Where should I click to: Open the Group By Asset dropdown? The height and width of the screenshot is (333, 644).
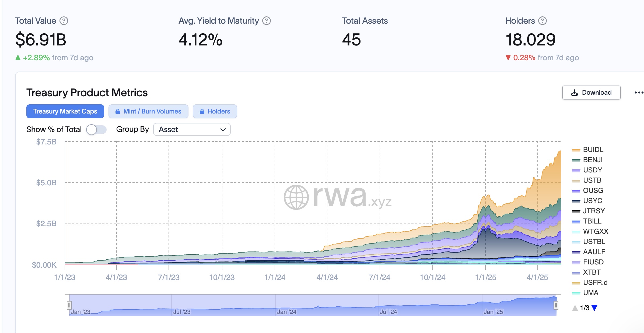tap(192, 129)
